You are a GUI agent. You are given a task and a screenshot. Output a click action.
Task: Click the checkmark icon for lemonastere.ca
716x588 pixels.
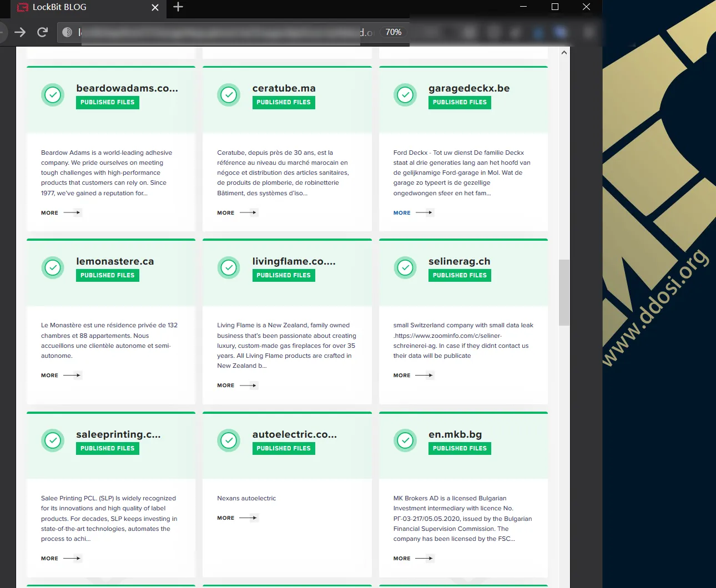pyautogui.click(x=53, y=268)
